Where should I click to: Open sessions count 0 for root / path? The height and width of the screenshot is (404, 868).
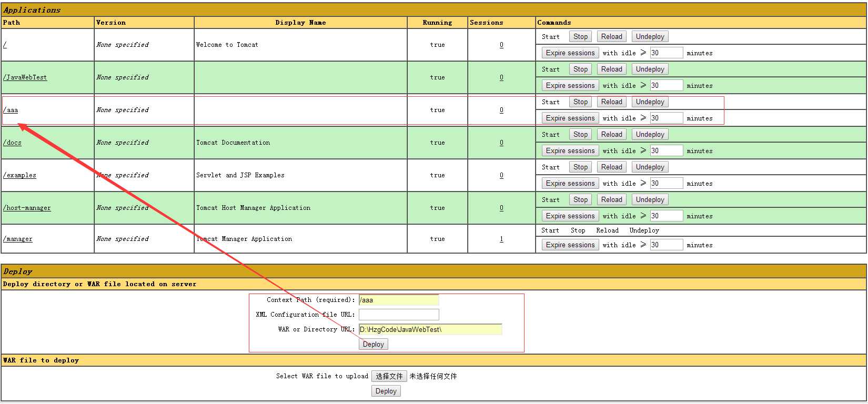pos(501,45)
